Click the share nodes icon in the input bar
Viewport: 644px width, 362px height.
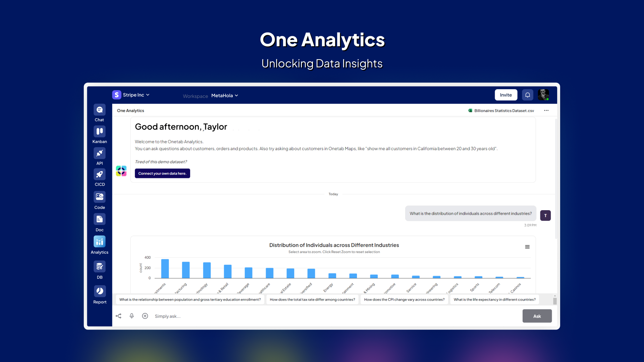(x=118, y=316)
